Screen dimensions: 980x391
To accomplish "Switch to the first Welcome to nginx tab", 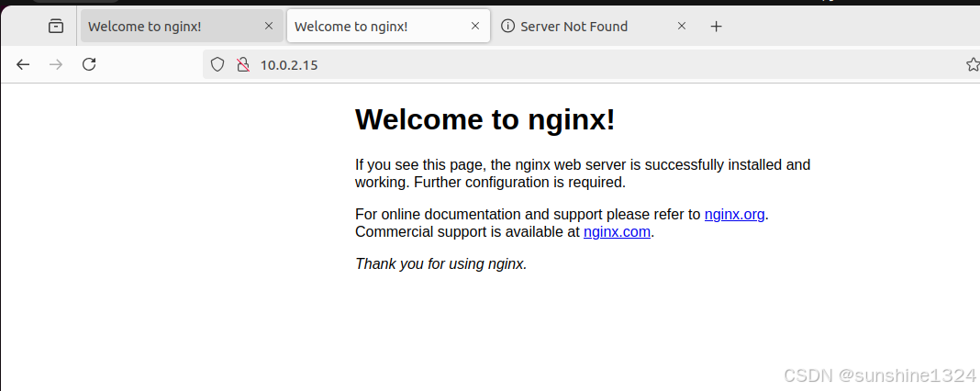I will [182, 27].
